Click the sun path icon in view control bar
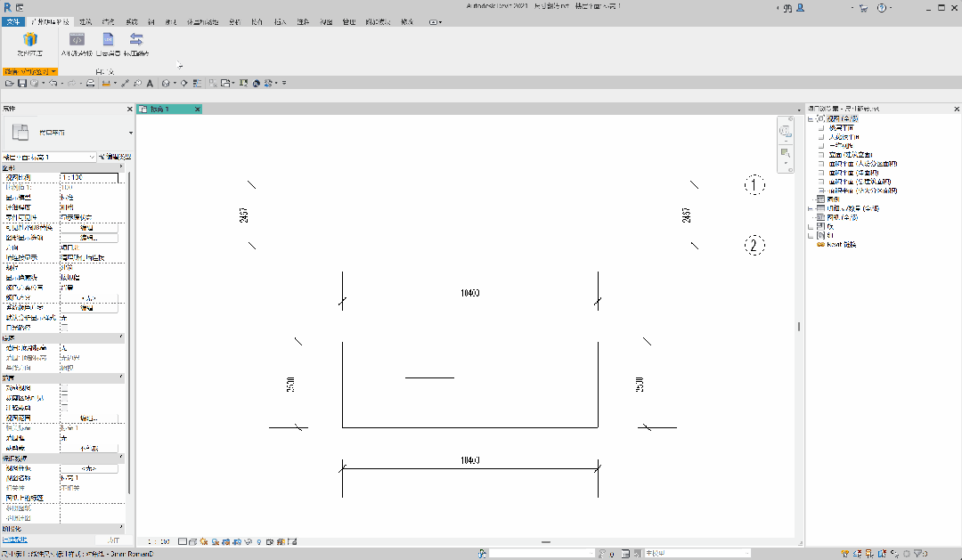Image resolution: width=962 pixels, height=560 pixels. (x=204, y=541)
